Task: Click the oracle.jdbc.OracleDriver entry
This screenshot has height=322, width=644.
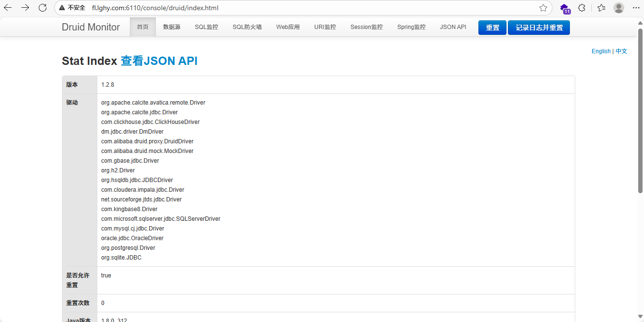Action: [132, 238]
